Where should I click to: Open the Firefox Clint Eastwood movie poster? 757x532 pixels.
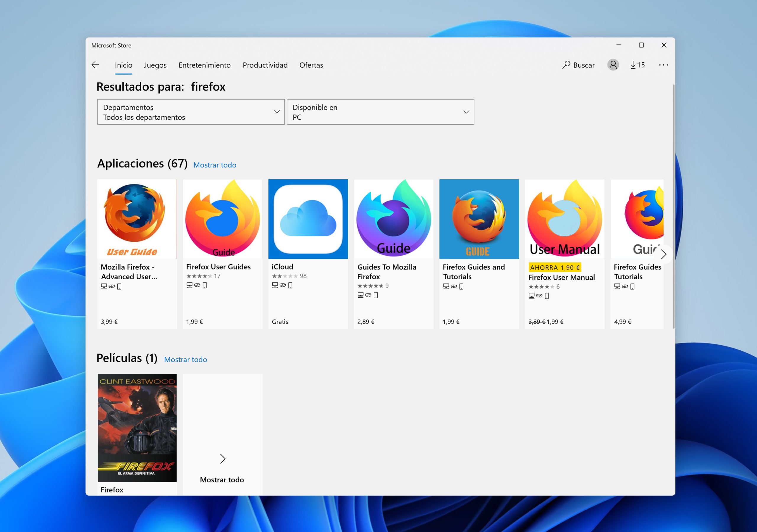tap(137, 428)
